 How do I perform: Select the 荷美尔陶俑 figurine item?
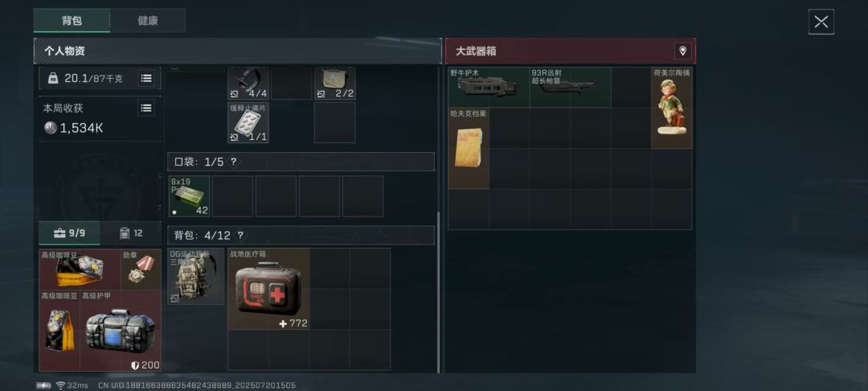(x=672, y=108)
